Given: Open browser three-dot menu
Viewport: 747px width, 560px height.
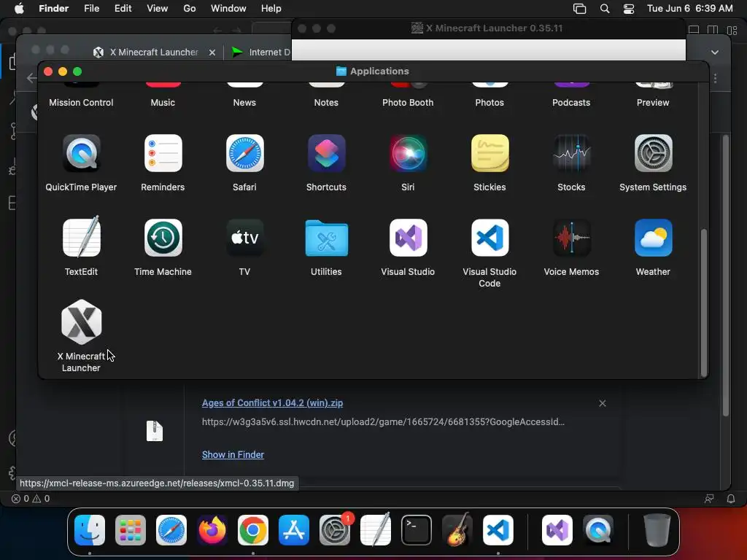Looking at the screenshot, I should pos(715,78).
